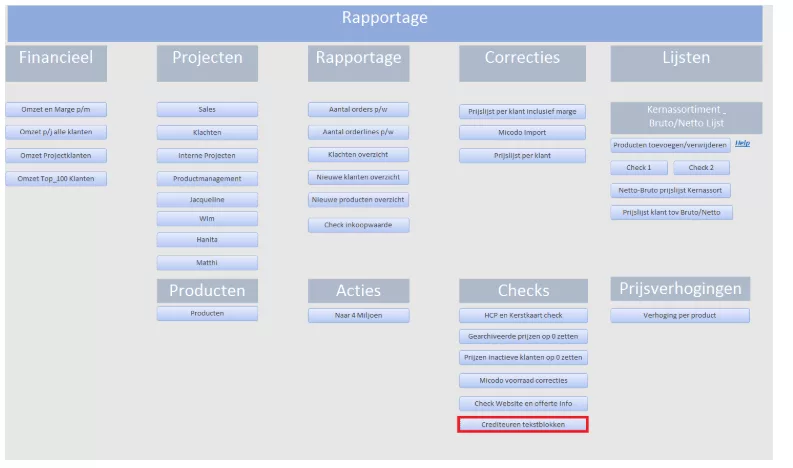Click the Financieel section header
The image size is (793, 468).
(56, 63)
